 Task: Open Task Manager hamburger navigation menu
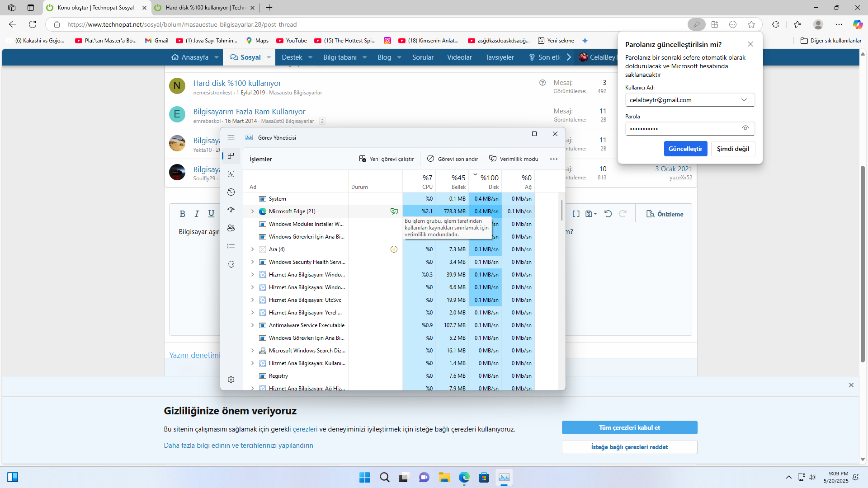(231, 138)
